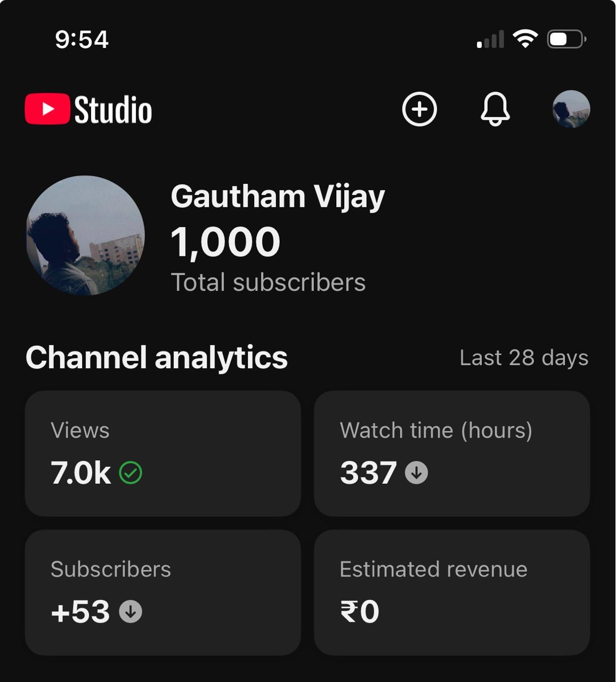Image resolution: width=616 pixels, height=682 pixels.
Task: Tap the YouTube Studio logo
Action: click(88, 110)
